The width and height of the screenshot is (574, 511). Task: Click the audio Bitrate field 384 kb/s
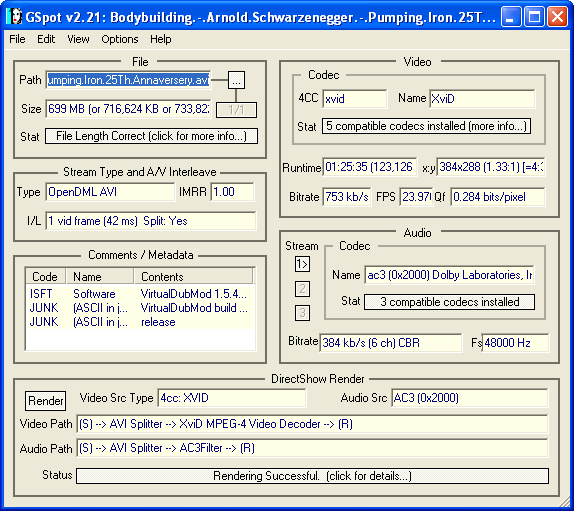tap(391, 343)
